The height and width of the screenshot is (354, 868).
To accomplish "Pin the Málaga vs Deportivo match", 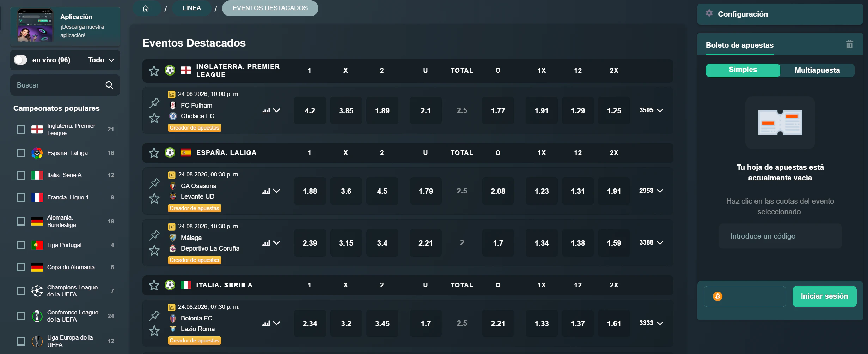I will click(x=154, y=235).
